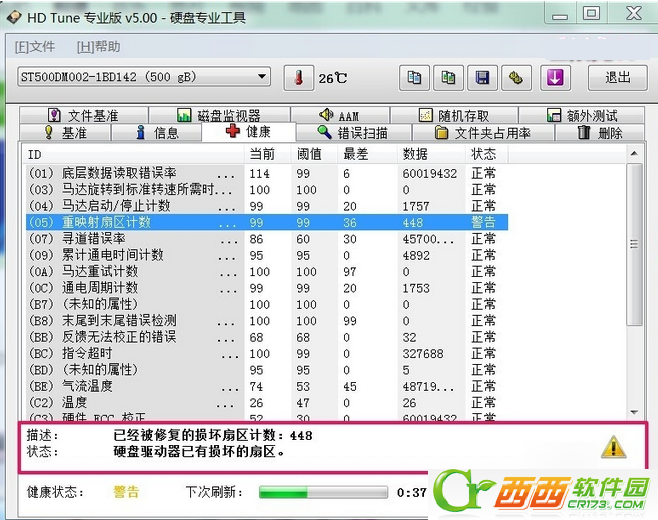658x520 pixels.
Task: Select row (04) 马达启动/停止计数
Action: [267, 206]
